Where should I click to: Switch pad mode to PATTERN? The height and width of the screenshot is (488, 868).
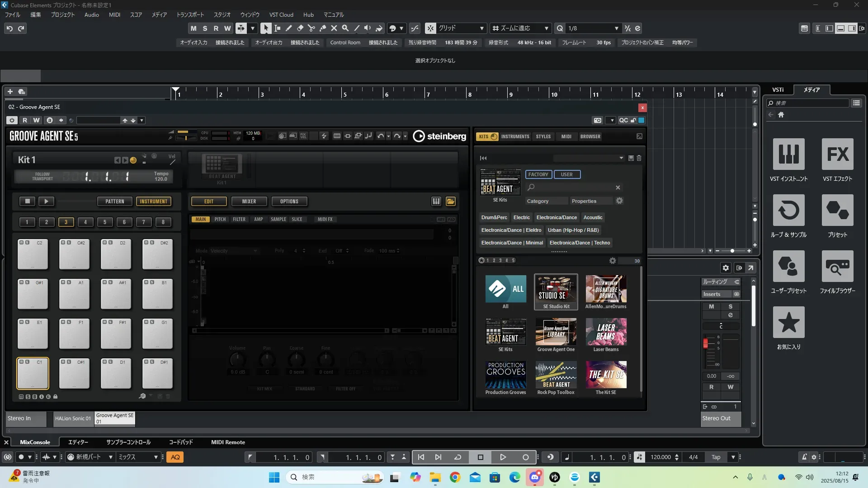114,202
